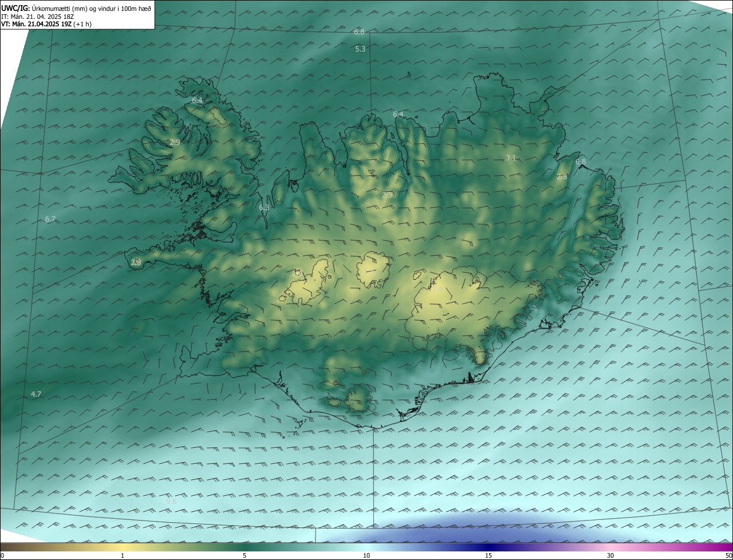733x560 pixels.
Task: Click the 2.3 value in north-central Iceland
Action: [388, 195]
